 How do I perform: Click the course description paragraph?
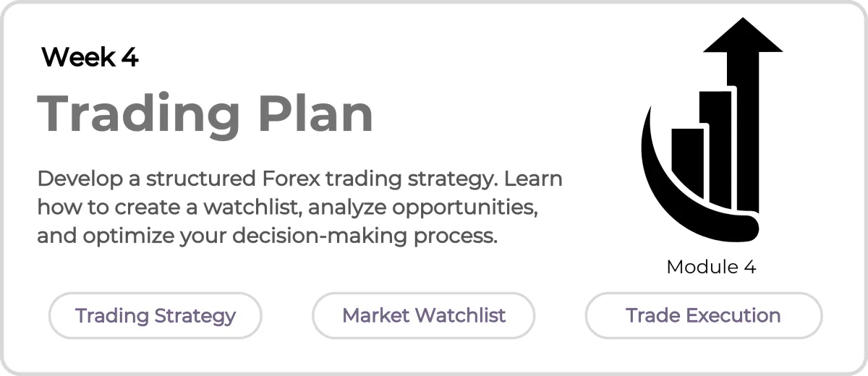pyautogui.click(x=299, y=208)
